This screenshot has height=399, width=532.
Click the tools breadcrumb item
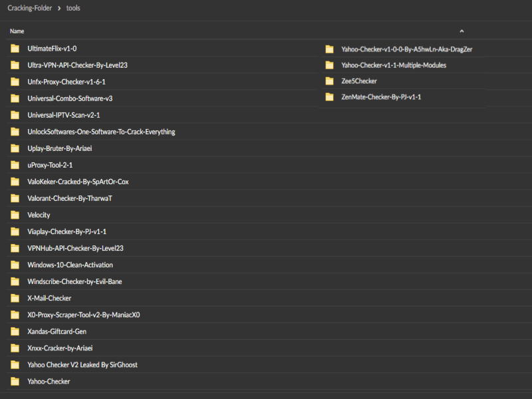click(x=73, y=8)
